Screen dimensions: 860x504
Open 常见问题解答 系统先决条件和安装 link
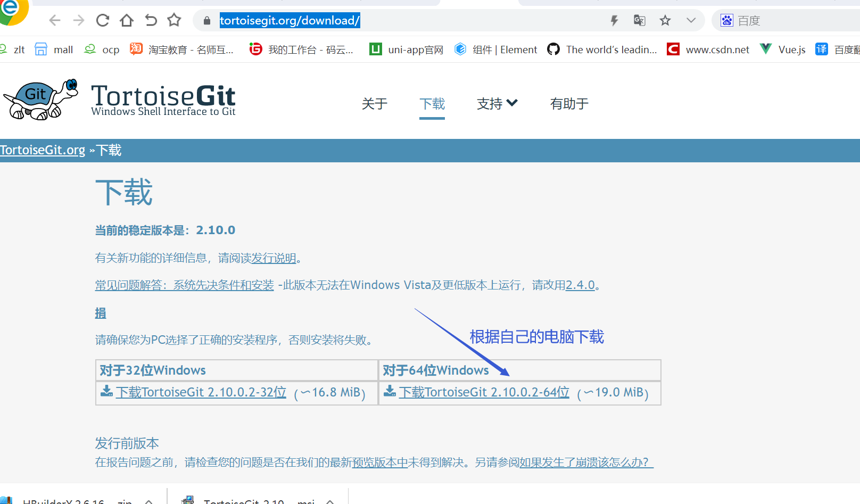[x=184, y=285]
